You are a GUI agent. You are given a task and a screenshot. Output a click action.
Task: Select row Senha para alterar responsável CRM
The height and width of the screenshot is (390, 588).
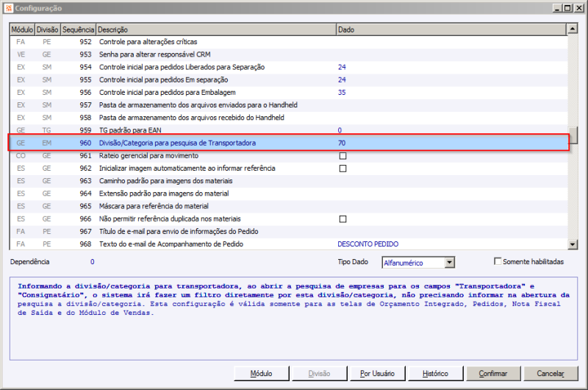[288, 54]
